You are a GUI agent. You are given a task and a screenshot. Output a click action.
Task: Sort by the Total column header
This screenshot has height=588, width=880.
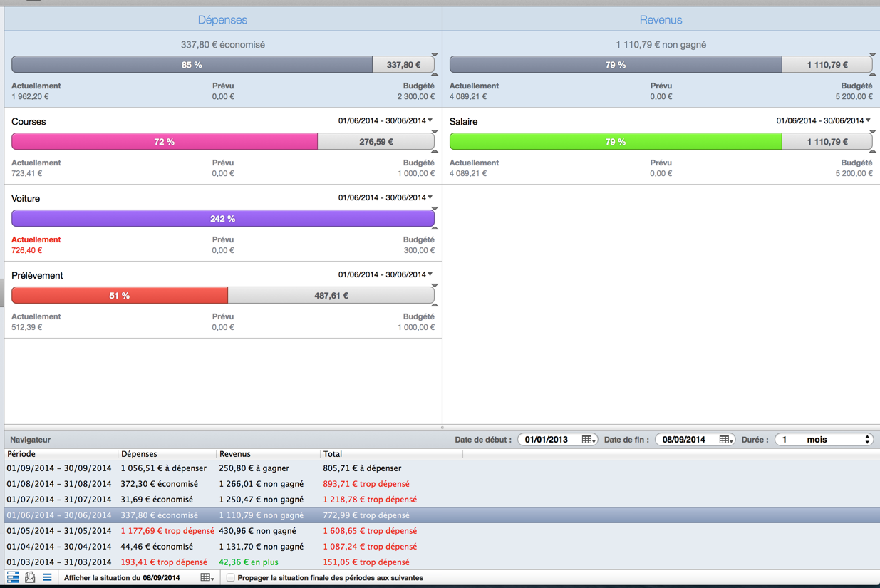click(x=391, y=454)
